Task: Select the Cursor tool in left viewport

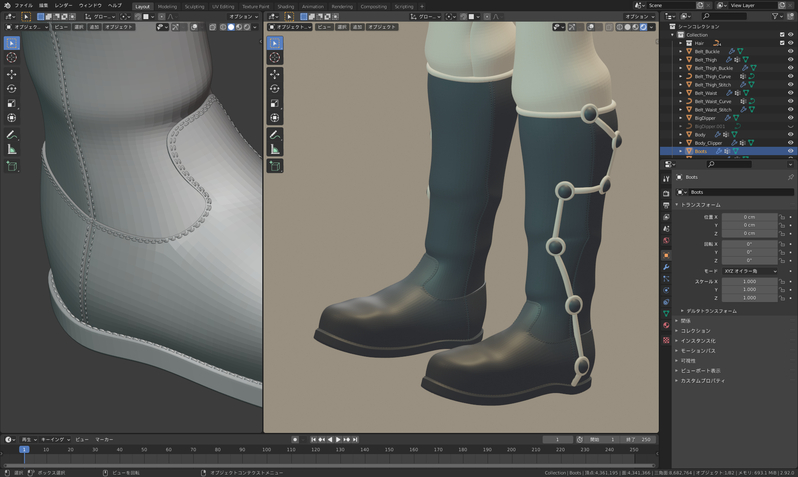Action: tap(12, 58)
